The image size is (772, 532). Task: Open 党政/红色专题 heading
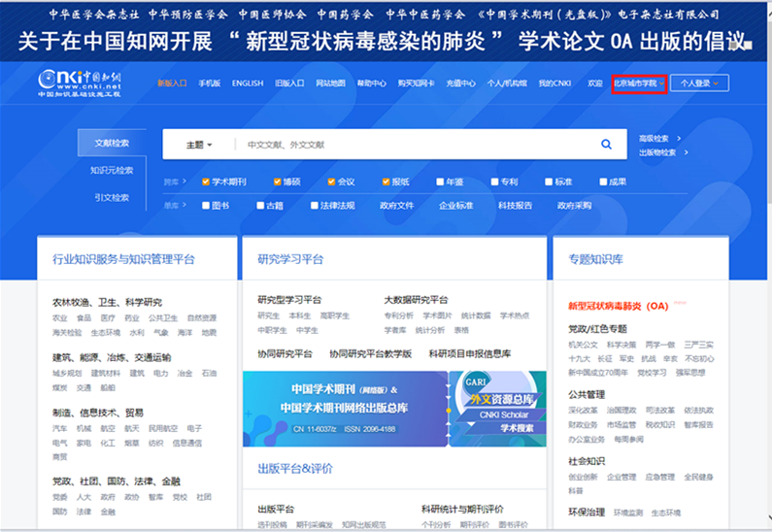pyautogui.click(x=598, y=329)
